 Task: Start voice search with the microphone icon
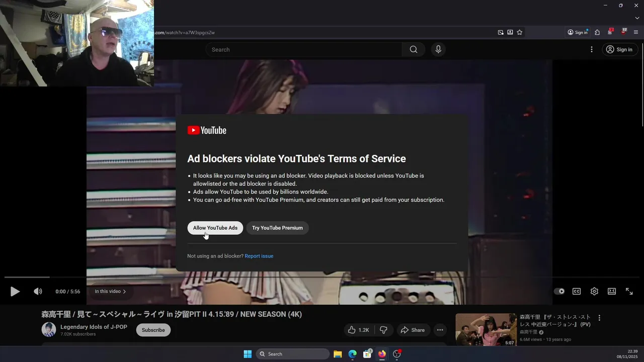(x=438, y=49)
